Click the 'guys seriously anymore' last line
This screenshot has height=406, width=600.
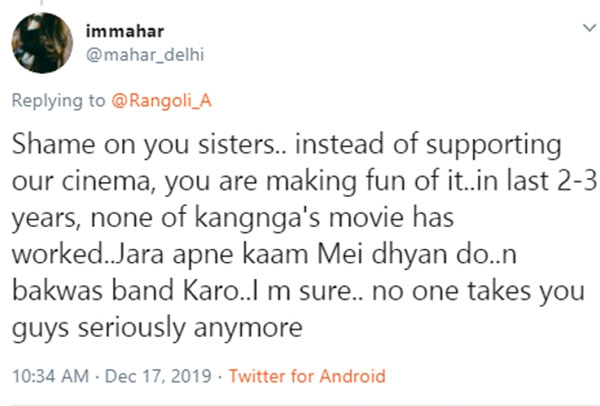point(157,328)
